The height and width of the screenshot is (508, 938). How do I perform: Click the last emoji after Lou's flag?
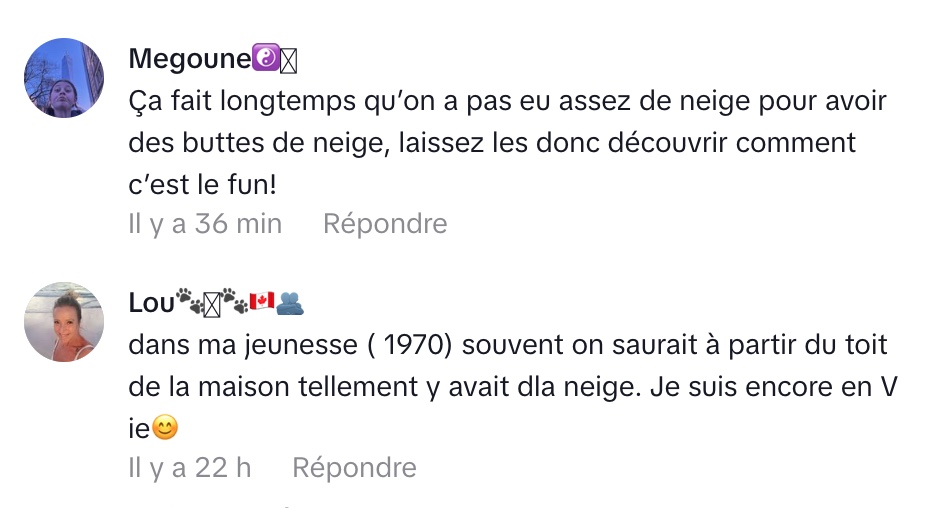click(291, 301)
